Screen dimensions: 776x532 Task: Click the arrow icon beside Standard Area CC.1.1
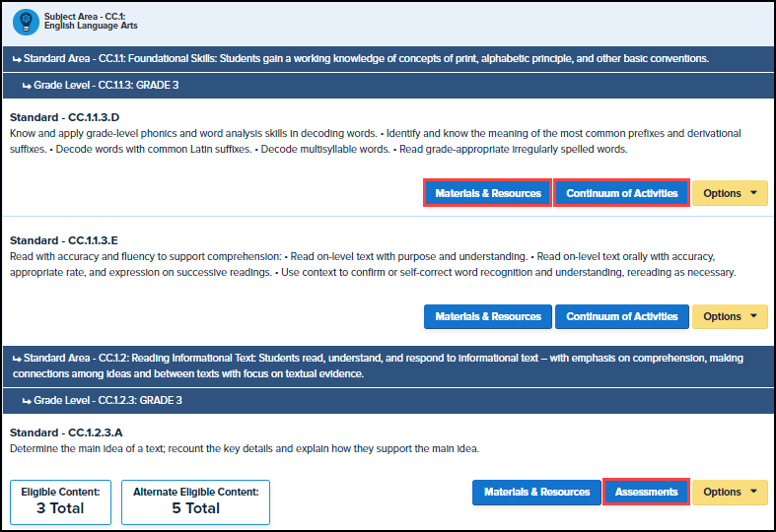tap(17, 58)
